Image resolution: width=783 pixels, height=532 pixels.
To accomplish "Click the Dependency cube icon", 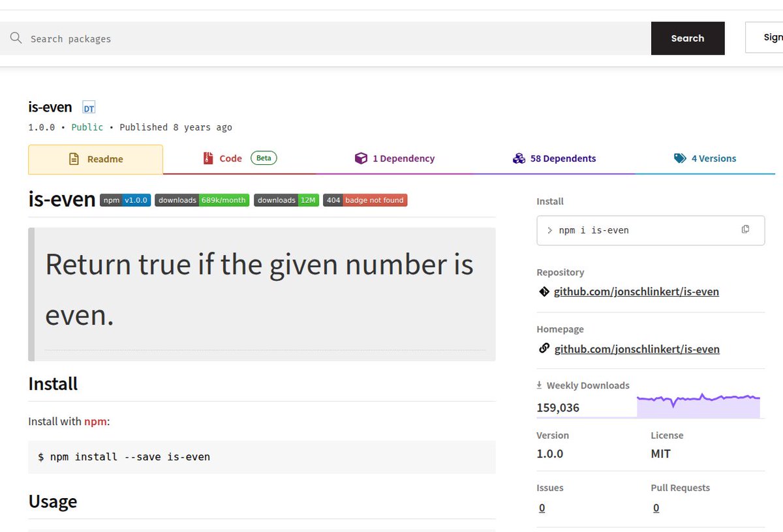I will 361,158.
